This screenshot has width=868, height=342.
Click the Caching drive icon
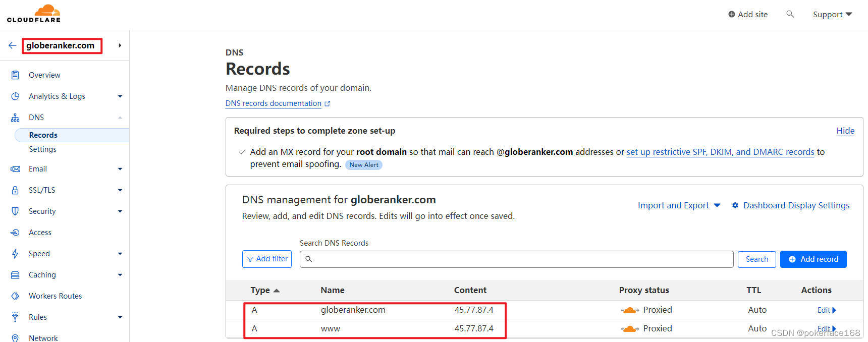point(15,275)
